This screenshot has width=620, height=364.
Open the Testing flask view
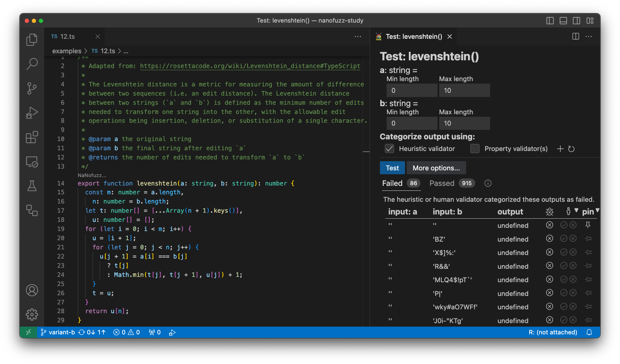click(x=32, y=186)
